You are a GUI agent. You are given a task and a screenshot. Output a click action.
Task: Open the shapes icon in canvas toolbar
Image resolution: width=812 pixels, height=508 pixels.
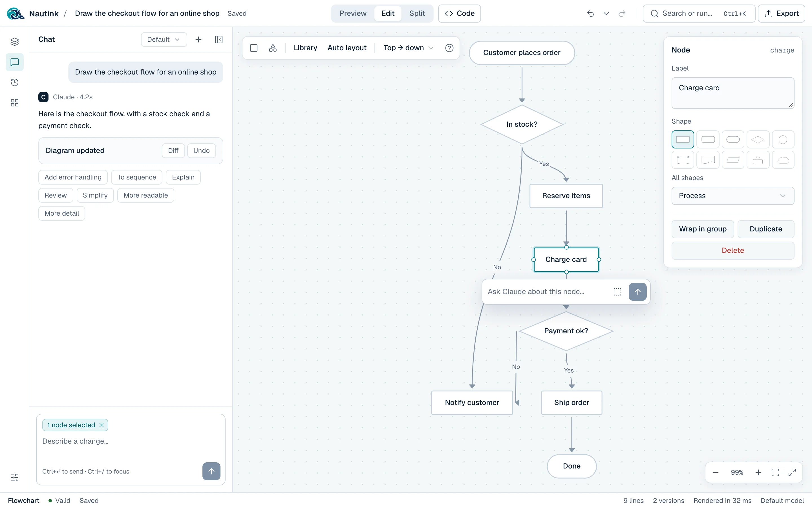(x=273, y=48)
